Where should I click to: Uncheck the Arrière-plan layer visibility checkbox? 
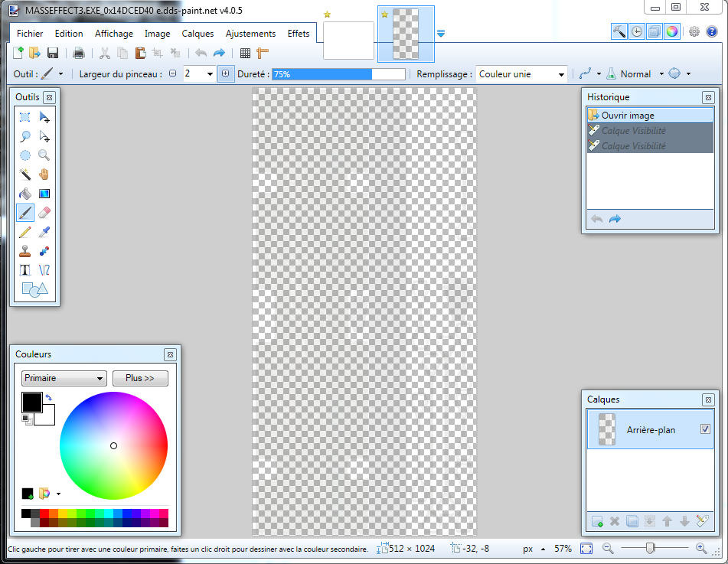tap(705, 429)
